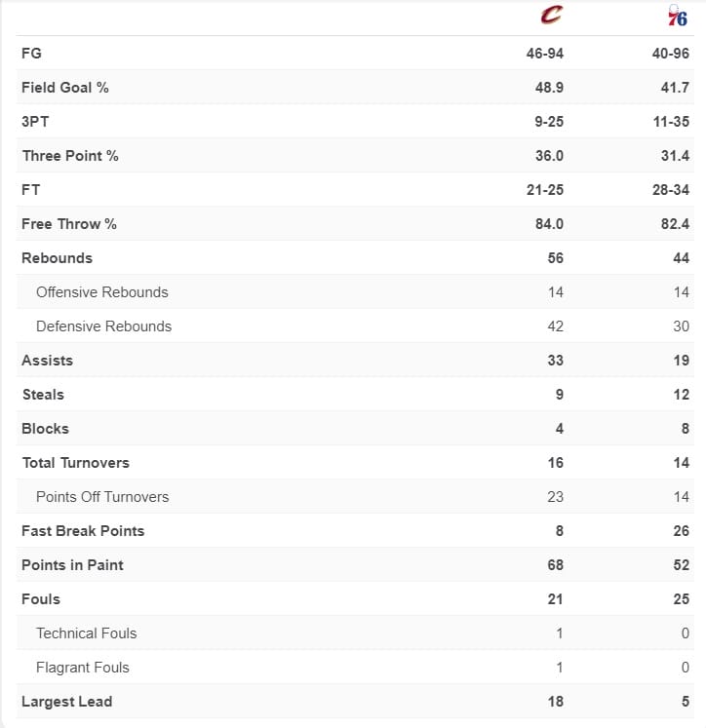This screenshot has width=706, height=728.
Task: Select the Free Throw % row label
Action: pos(69,224)
